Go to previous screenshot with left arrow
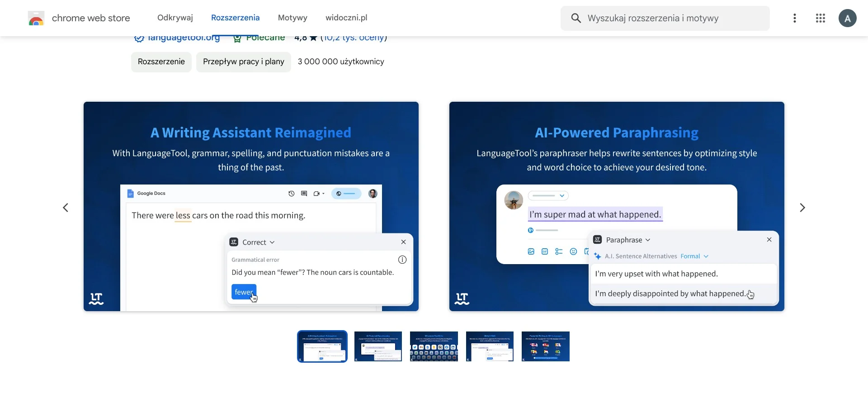The image size is (868, 393). click(x=66, y=208)
